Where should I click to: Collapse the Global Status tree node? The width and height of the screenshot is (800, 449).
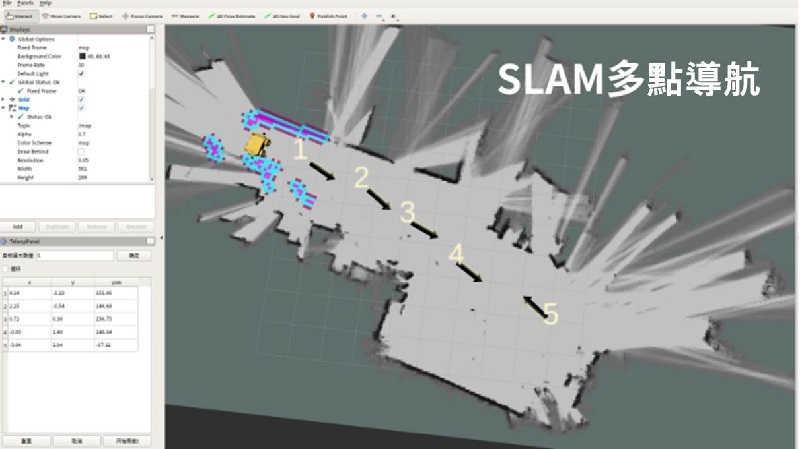4,82
